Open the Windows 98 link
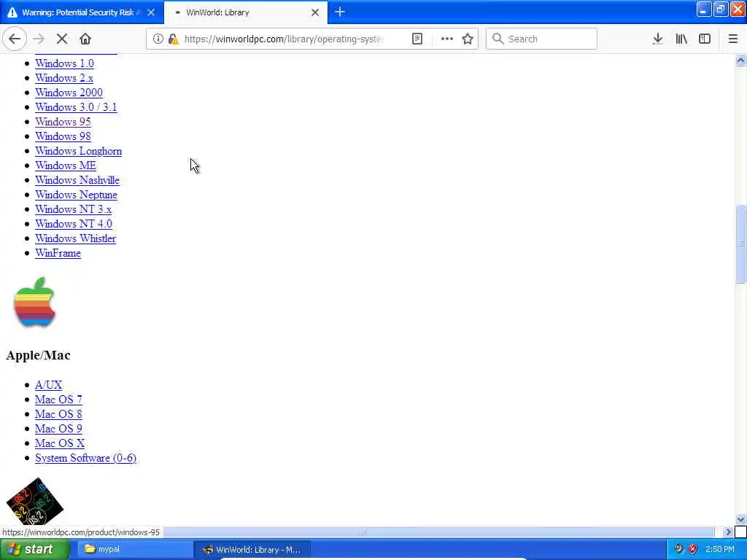747x560 pixels. (x=63, y=136)
